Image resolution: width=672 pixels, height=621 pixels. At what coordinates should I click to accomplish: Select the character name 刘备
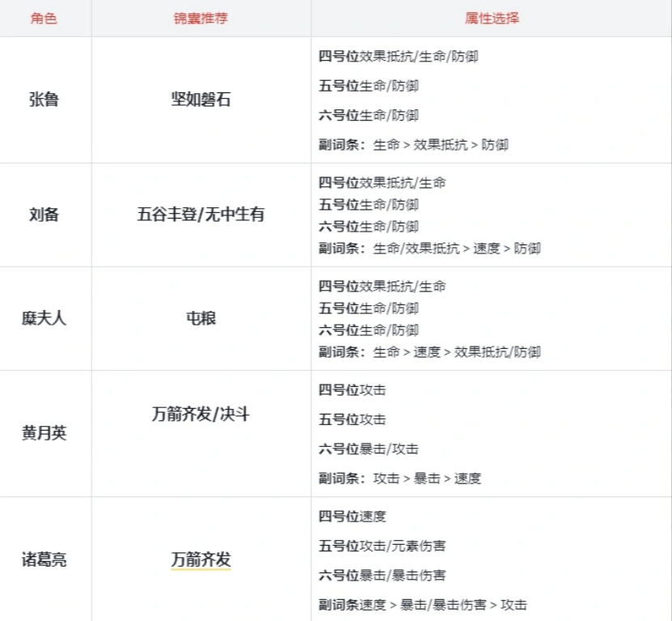tap(44, 215)
